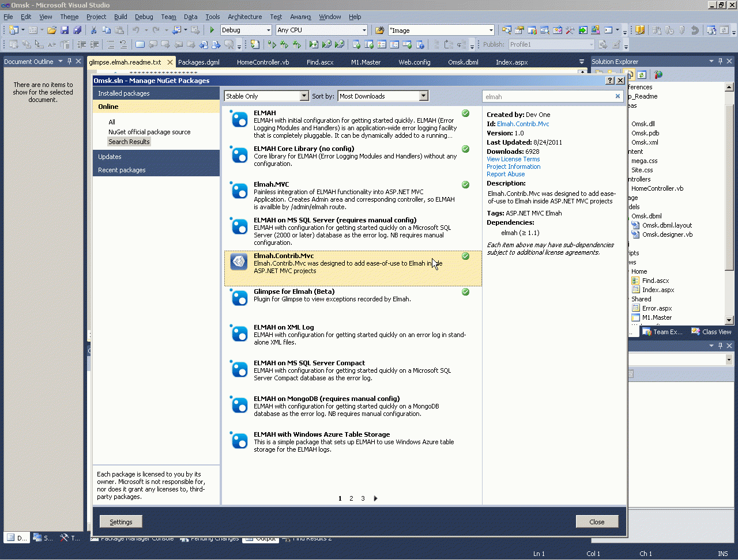Click installed checkmark on ELMAH package
738x560 pixels.
click(x=465, y=113)
